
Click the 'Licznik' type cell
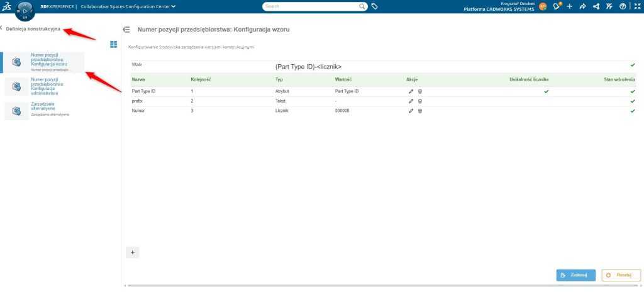click(x=282, y=111)
